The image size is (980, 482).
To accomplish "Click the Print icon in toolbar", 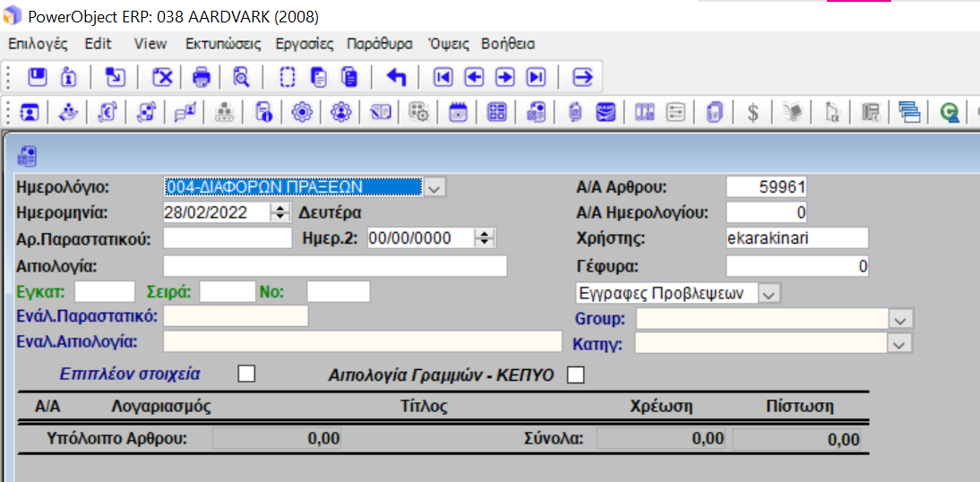I will click(x=202, y=77).
